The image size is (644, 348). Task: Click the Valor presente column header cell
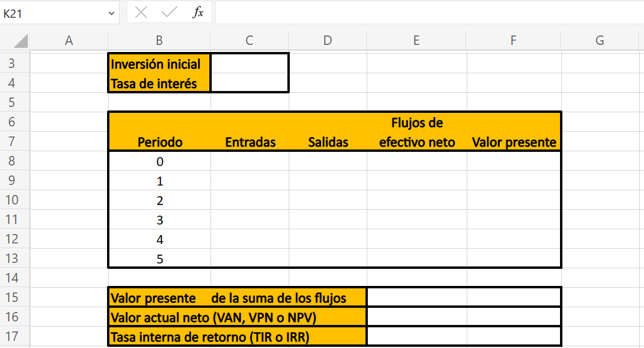[513, 142]
